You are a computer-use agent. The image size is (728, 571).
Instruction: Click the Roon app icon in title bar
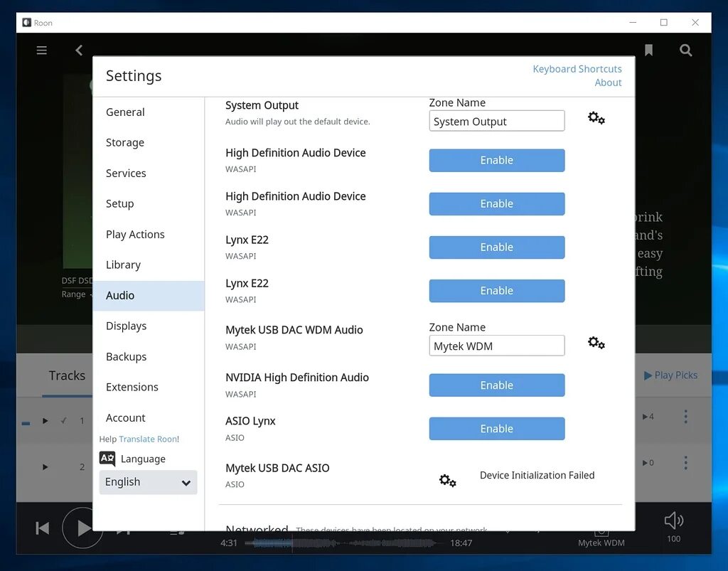point(26,22)
